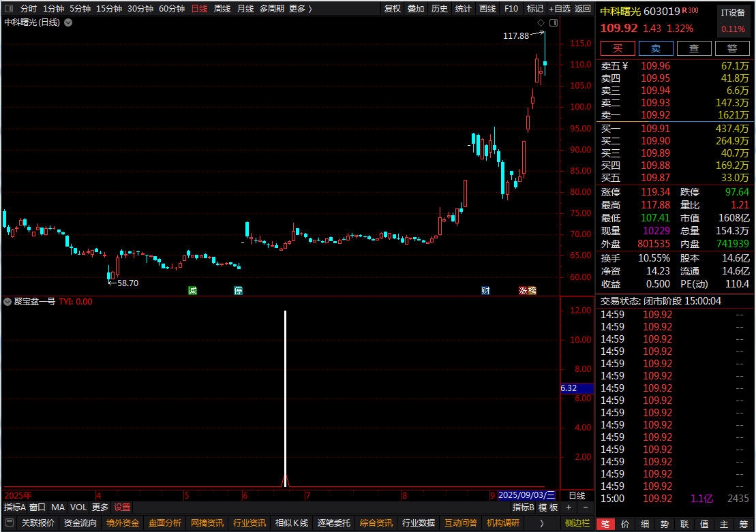This screenshot has width=756, height=532.
Task: Switch to the 周线 weekly chart
Action: coord(222,9)
